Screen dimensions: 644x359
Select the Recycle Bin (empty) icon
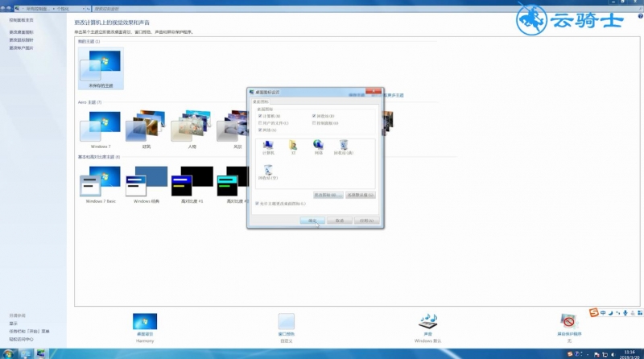[268, 172]
